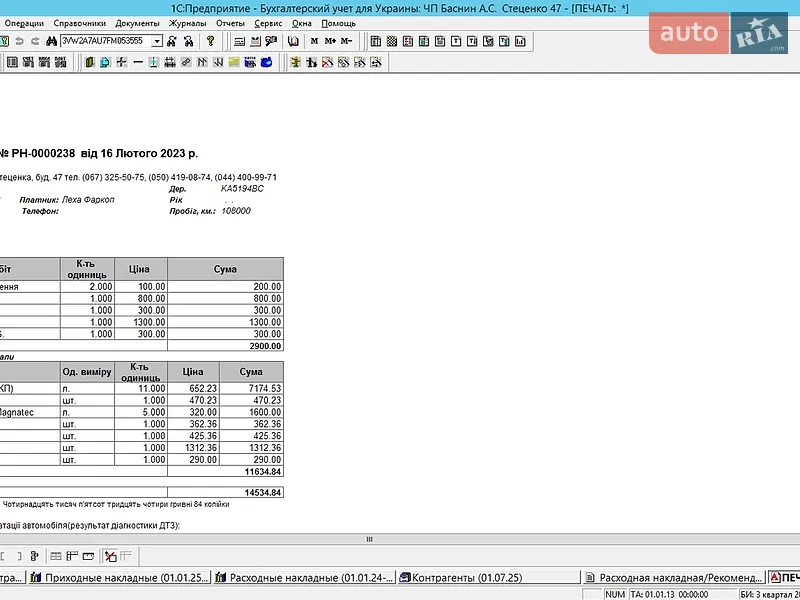
Task: Click into the search text field 3VW2A7AU7FM053555
Action: [x=106, y=41]
